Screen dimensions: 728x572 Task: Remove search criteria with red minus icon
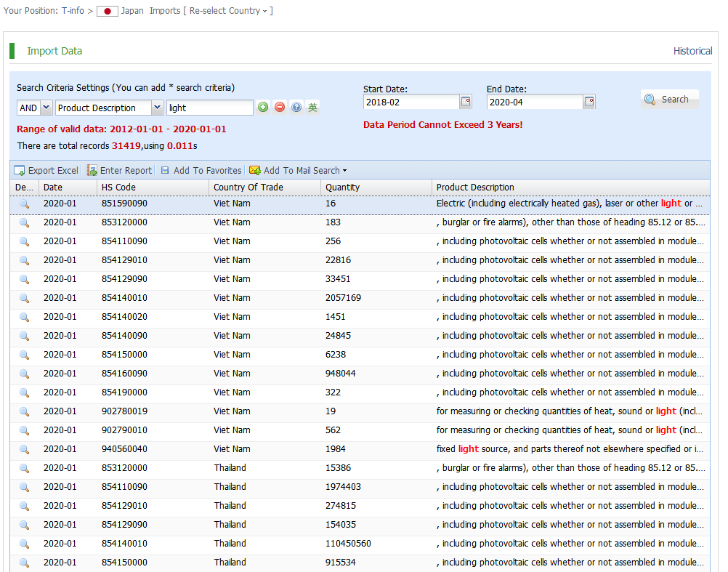[x=280, y=108]
